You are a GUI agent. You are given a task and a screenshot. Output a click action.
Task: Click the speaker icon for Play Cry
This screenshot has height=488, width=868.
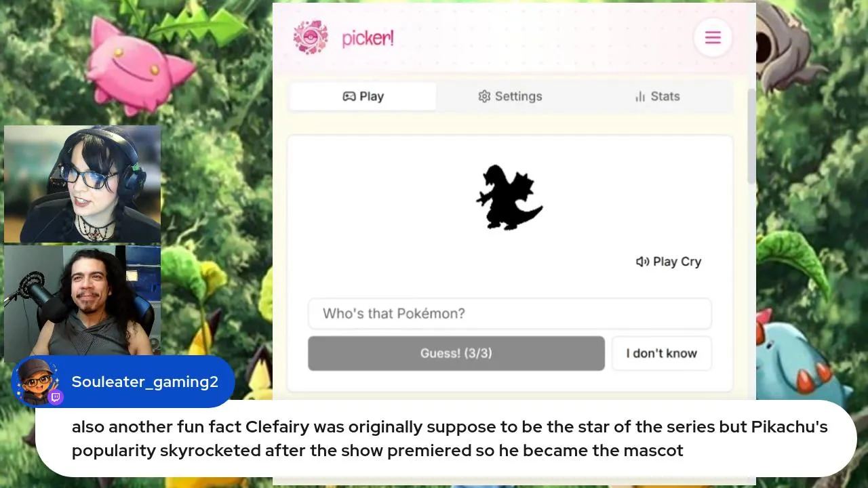point(642,262)
